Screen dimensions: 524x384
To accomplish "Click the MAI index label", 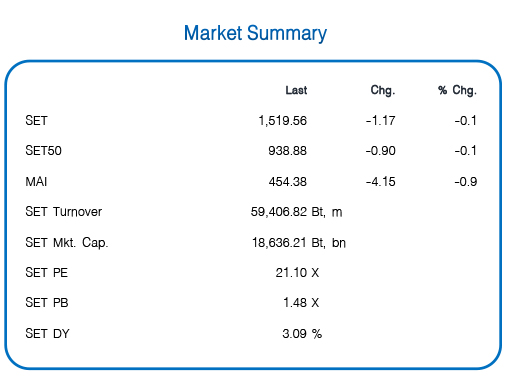I will 36,182.
